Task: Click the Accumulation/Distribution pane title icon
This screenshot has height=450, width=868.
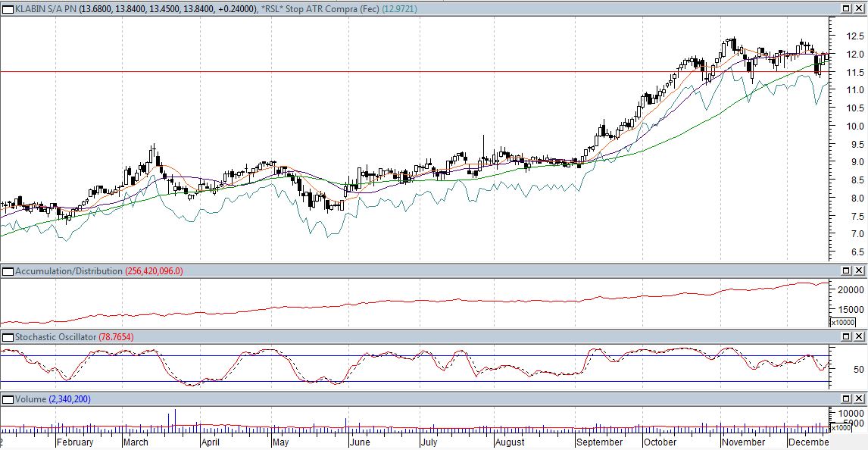Action: pos(8,271)
